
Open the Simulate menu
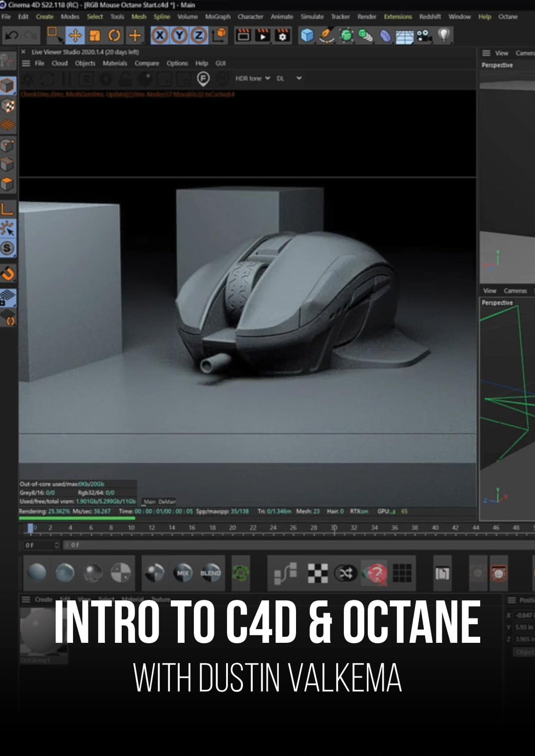click(312, 16)
